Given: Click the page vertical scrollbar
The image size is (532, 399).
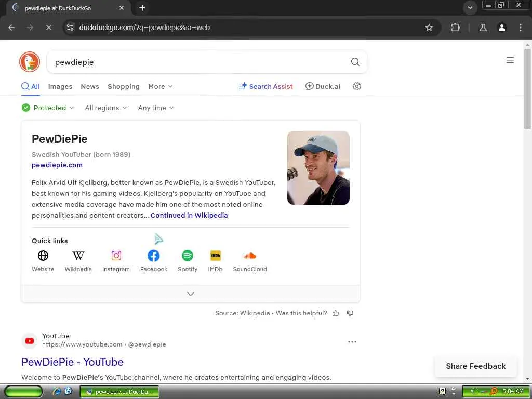Looking at the screenshot, I should (528, 89).
